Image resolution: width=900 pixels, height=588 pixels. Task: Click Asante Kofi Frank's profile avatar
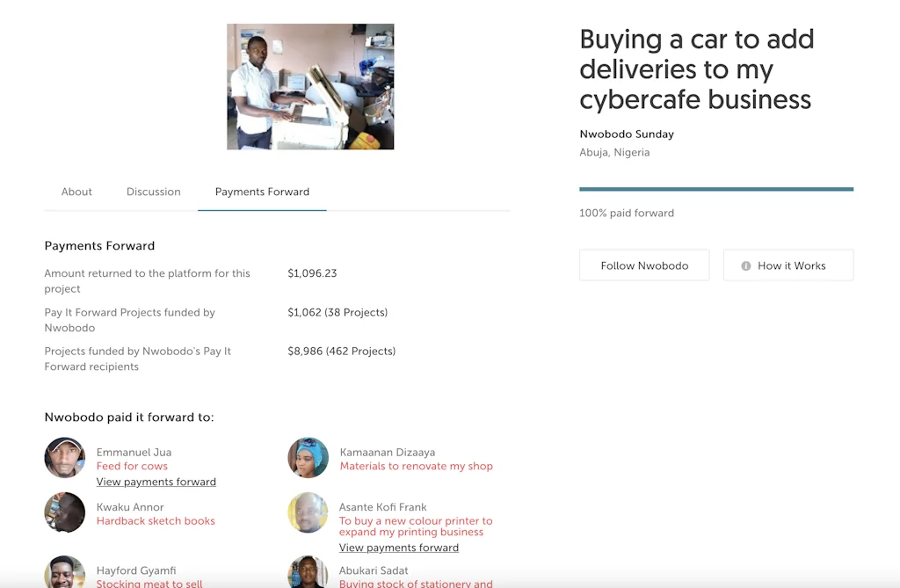pyautogui.click(x=308, y=512)
